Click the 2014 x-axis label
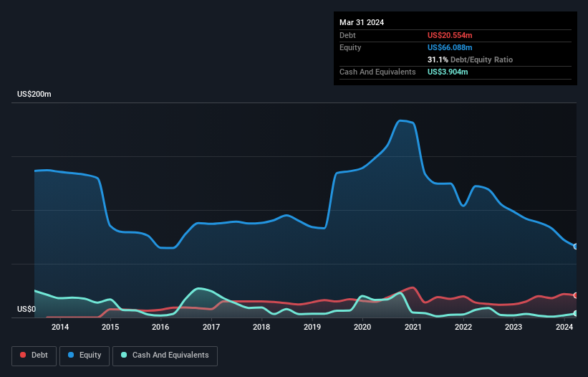The width and height of the screenshot is (588, 377). 60,327
